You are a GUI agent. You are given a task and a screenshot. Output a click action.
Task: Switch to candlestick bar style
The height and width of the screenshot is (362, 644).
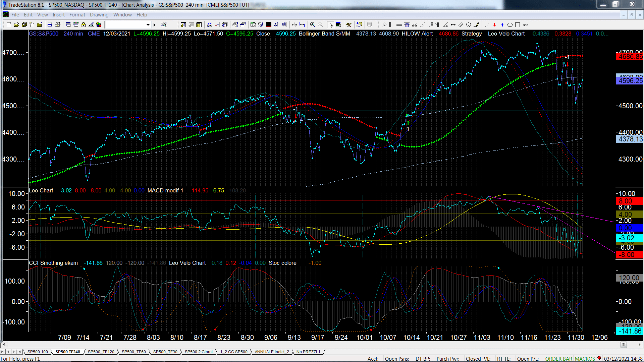284,25
